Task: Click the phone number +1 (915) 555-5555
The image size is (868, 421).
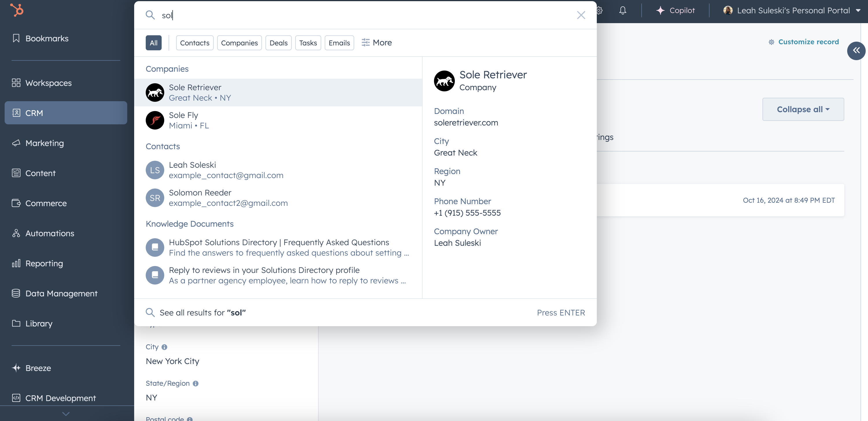Action: 467,213
